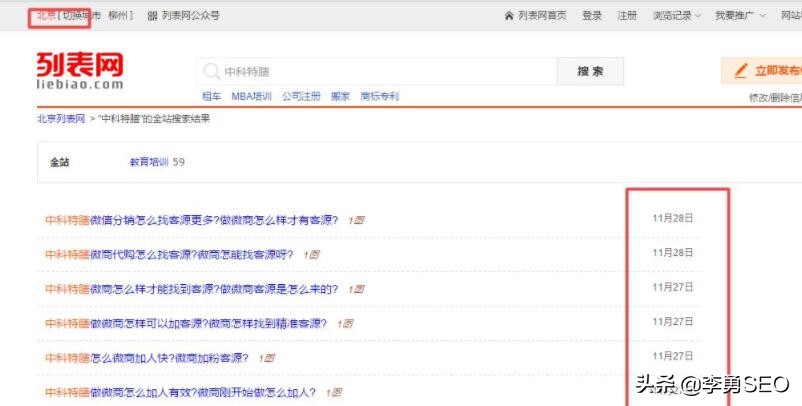
Task: Open 列表网首页 link
Action: tap(542, 16)
